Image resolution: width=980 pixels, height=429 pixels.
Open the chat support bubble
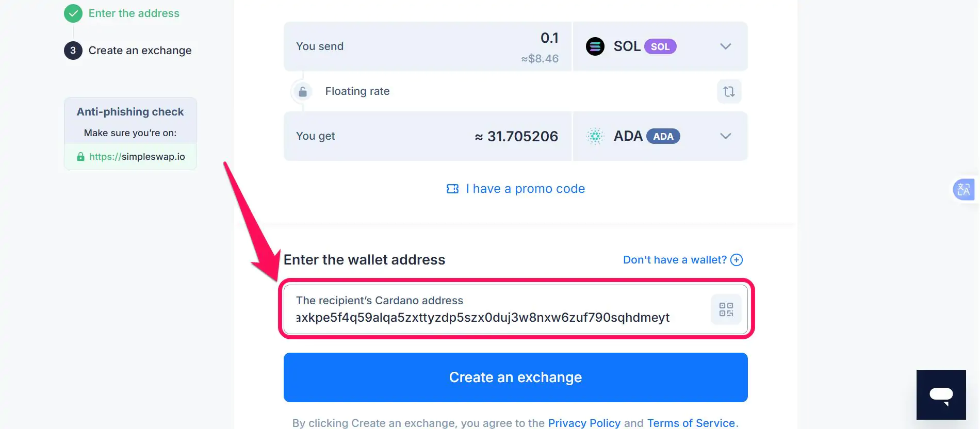941,395
